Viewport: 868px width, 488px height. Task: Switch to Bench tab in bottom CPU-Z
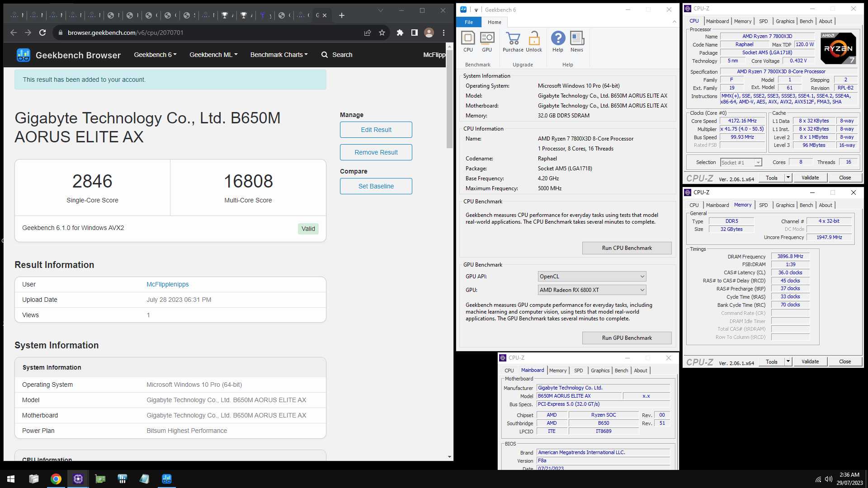[x=621, y=371]
